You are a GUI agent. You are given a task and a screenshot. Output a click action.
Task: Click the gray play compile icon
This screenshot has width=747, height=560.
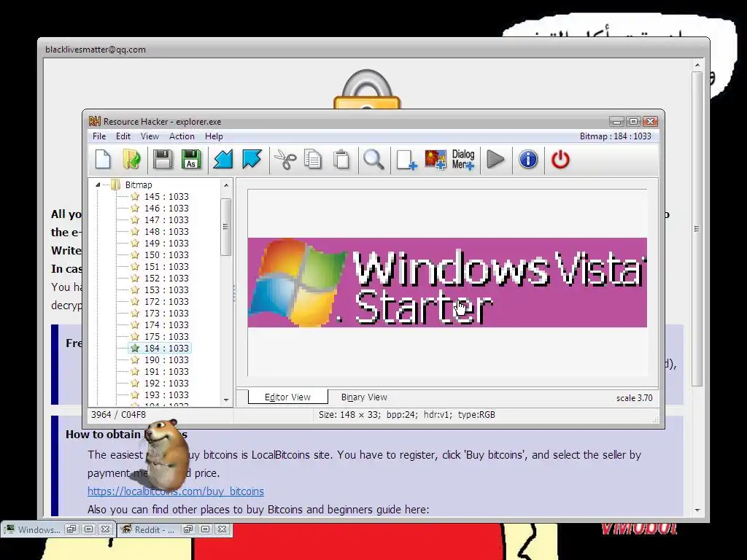point(495,160)
